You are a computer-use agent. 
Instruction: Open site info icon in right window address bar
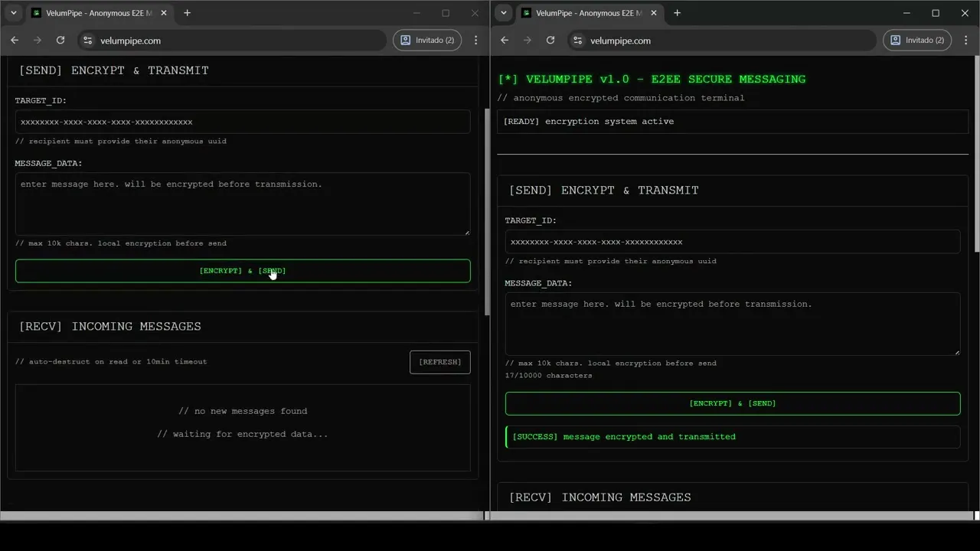(x=577, y=41)
